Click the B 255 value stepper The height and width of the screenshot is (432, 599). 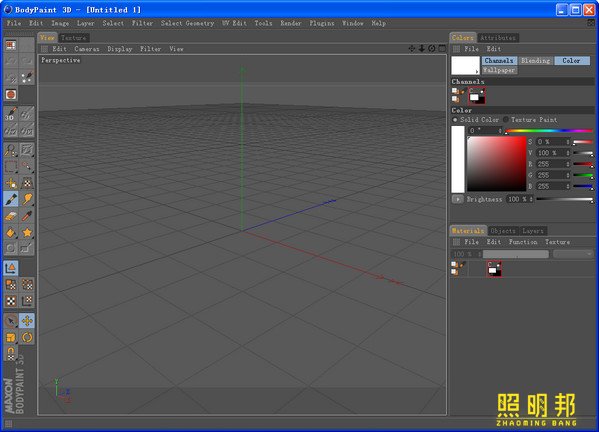(568, 186)
